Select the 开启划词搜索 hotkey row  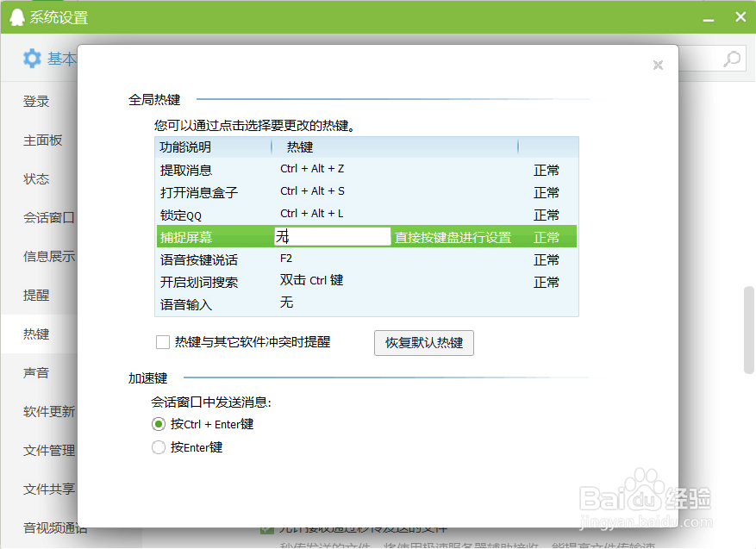[366, 282]
